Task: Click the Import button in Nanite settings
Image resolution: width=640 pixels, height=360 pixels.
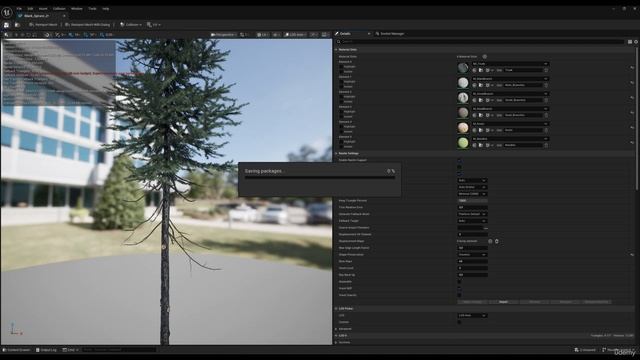Action: pos(503,302)
